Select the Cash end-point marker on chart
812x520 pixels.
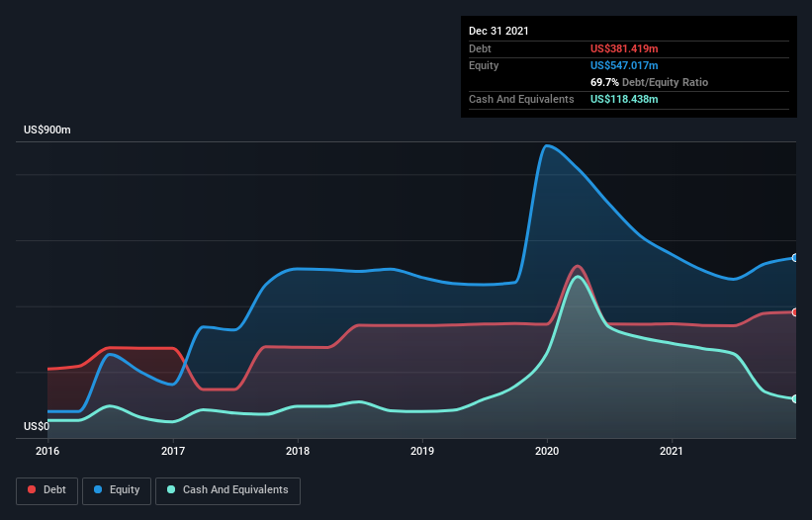795,399
